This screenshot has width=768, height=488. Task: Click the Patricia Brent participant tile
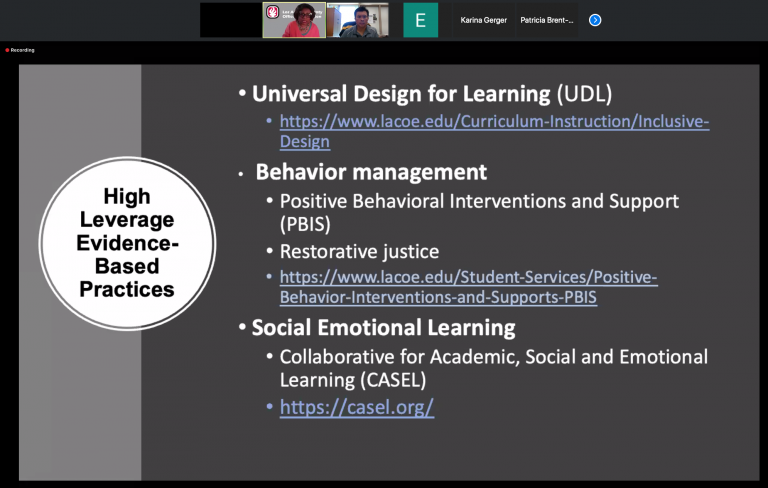click(x=547, y=20)
